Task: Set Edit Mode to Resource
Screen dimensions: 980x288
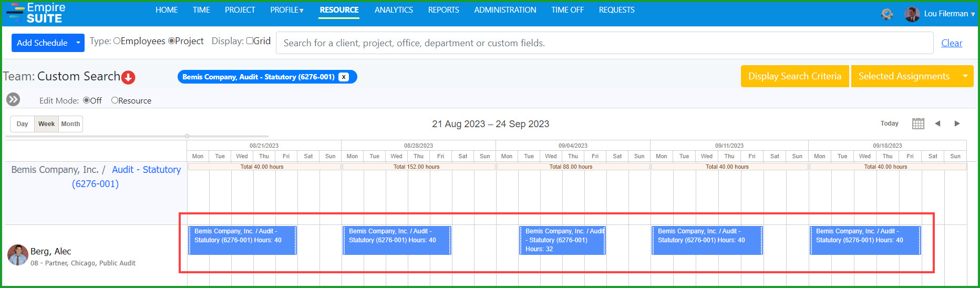Action: (115, 100)
